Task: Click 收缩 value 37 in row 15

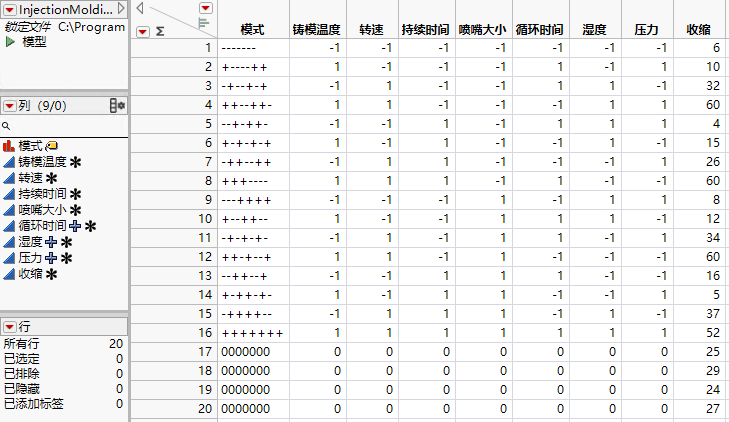Action: coord(713,314)
